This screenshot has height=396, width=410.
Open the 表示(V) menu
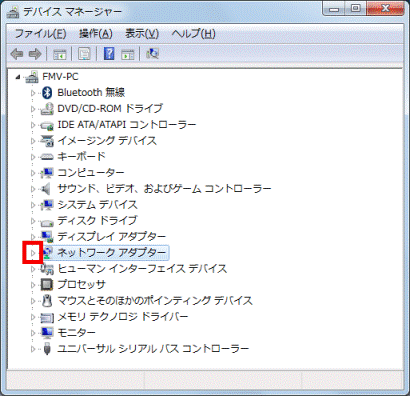tap(142, 34)
